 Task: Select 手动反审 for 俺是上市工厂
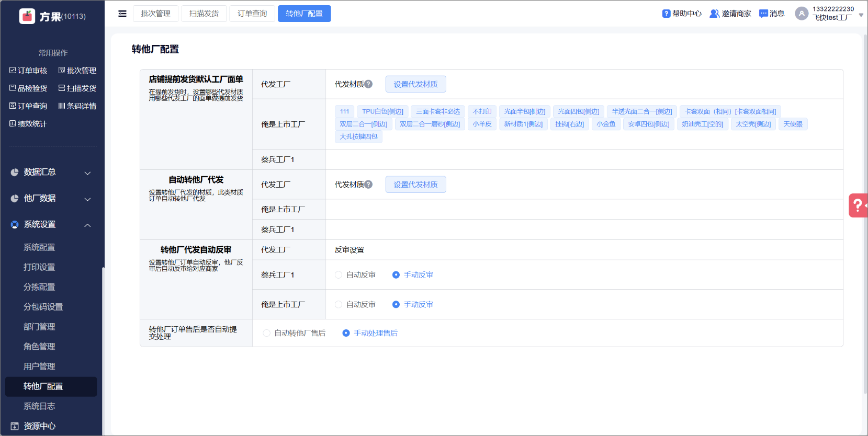coord(396,305)
